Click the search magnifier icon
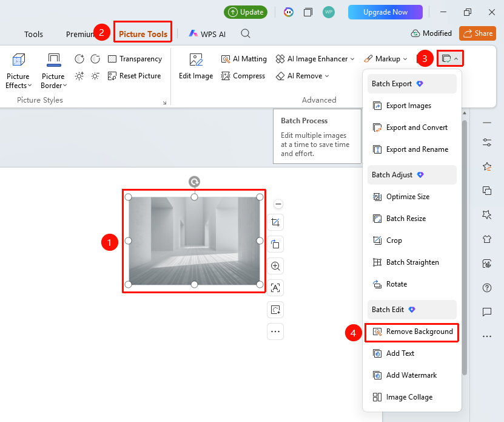Screen dimensions: 504x422 coord(246,33)
